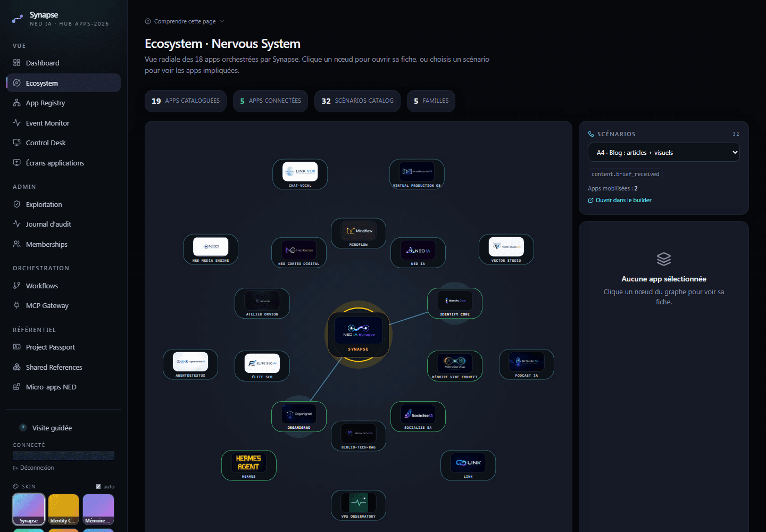
Task: Click the Hermes Agent node
Action: [x=249, y=465]
